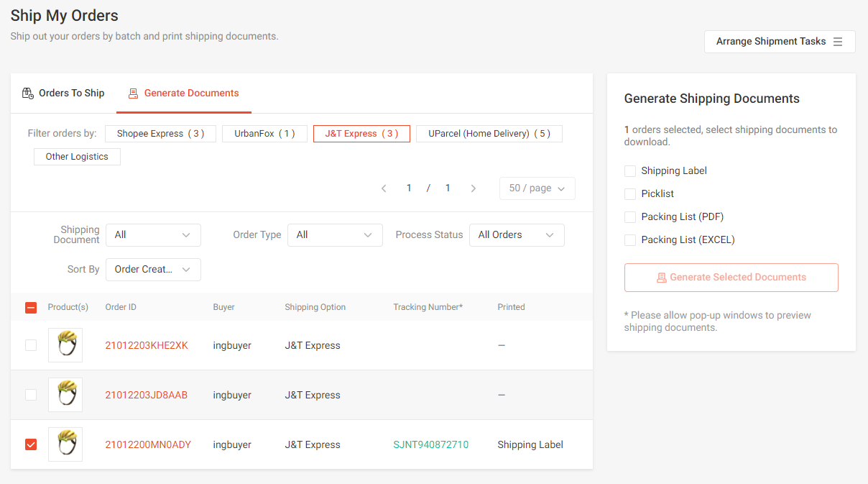Click the chevron on the Process Status dropdown

coord(550,234)
